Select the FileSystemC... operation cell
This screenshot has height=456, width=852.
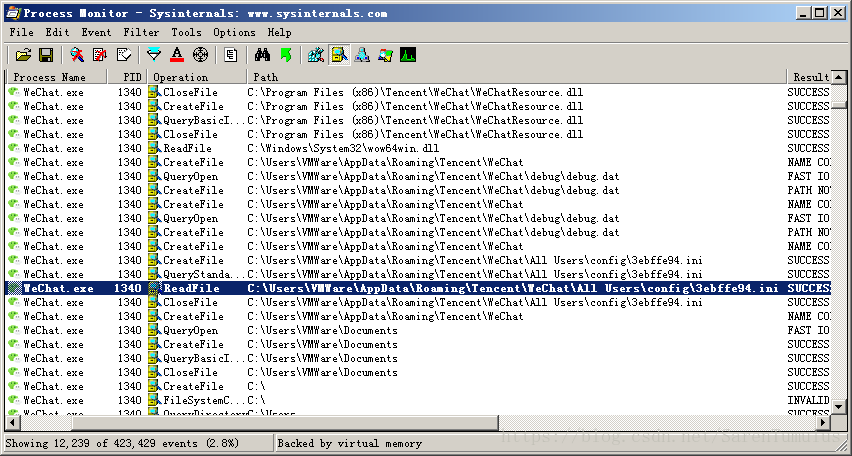(197, 401)
